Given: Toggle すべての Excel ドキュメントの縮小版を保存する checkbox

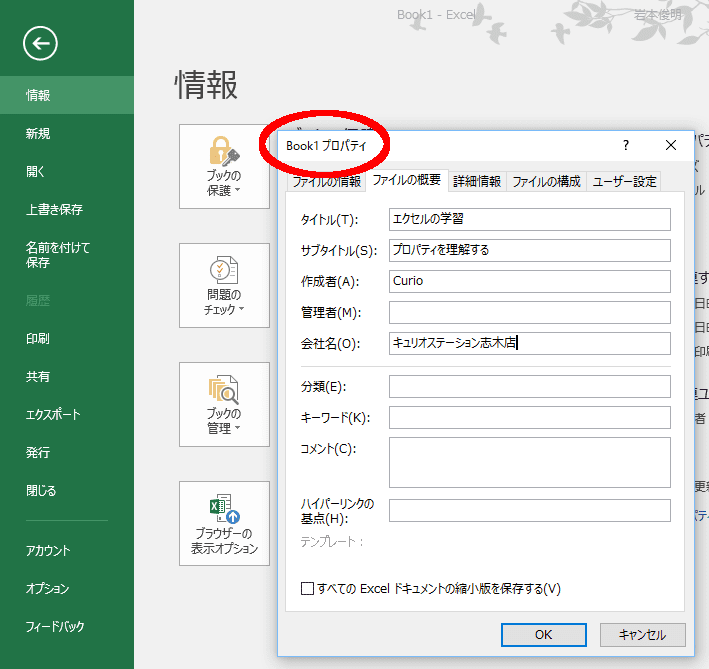Looking at the screenshot, I should (x=307, y=589).
